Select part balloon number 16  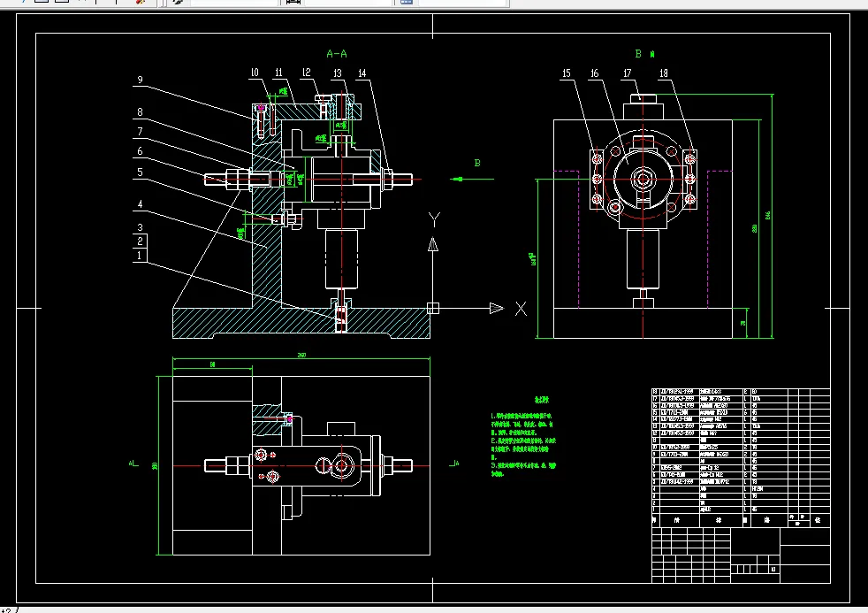(595, 73)
